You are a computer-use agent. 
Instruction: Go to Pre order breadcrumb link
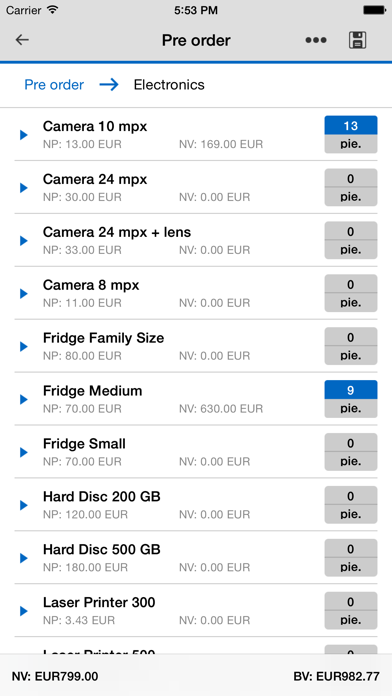click(54, 84)
